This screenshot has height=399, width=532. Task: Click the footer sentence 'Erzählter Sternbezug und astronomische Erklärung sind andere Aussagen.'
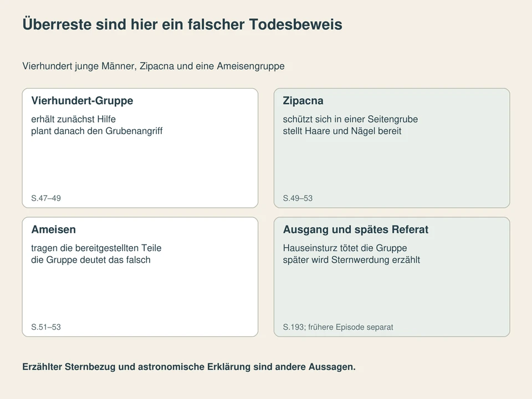(x=188, y=367)
